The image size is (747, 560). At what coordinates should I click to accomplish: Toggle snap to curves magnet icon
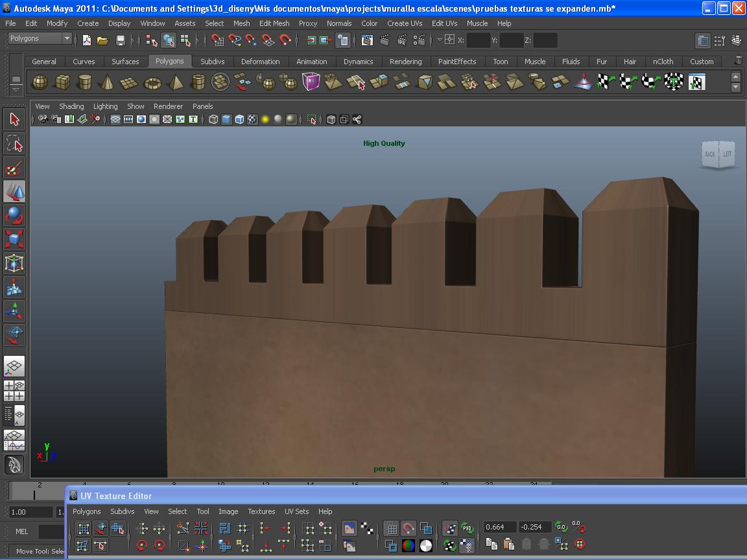(x=234, y=40)
